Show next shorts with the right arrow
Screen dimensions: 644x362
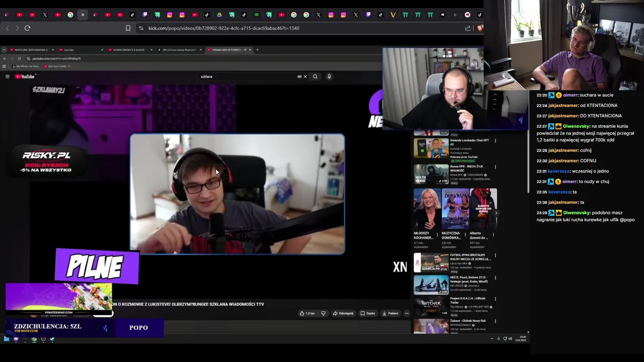click(496, 213)
